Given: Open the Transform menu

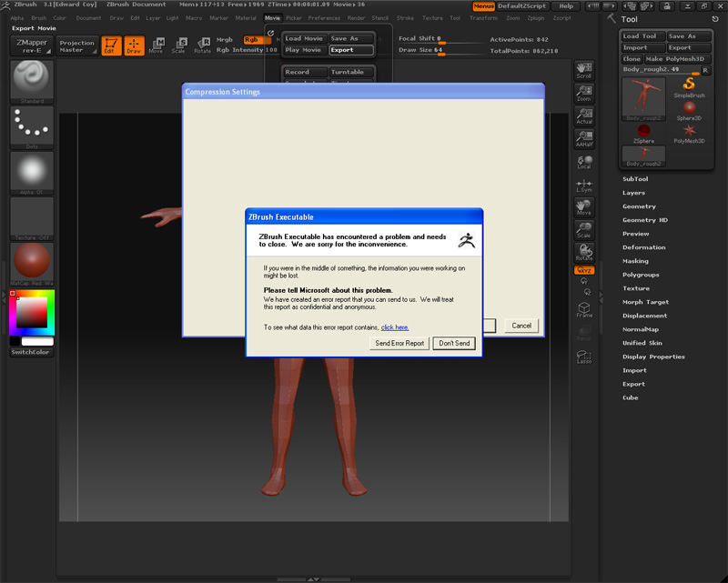Looking at the screenshot, I should pos(483,18).
